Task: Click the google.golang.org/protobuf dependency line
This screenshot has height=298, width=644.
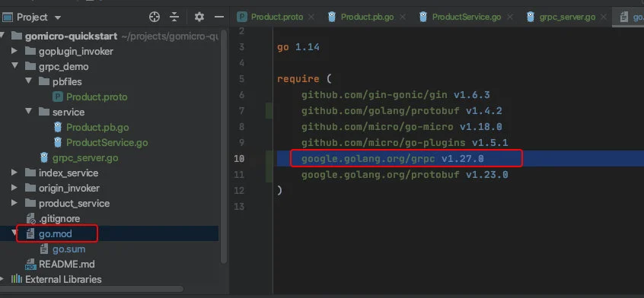Action: pos(404,175)
